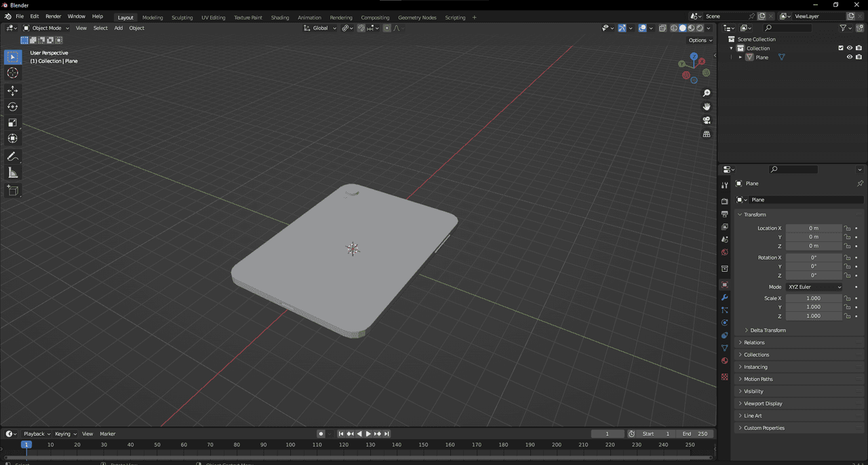Image resolution: width=868 pixels, height=465 pixels.
Task: Select the Move tool in toolbar
Action: pyautogui.click(x=13, y=90)
